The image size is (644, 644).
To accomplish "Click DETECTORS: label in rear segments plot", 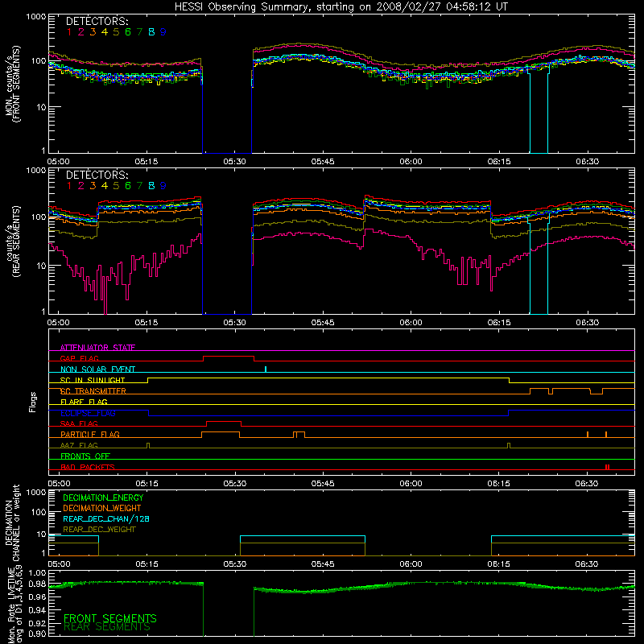I will (97, 175).
